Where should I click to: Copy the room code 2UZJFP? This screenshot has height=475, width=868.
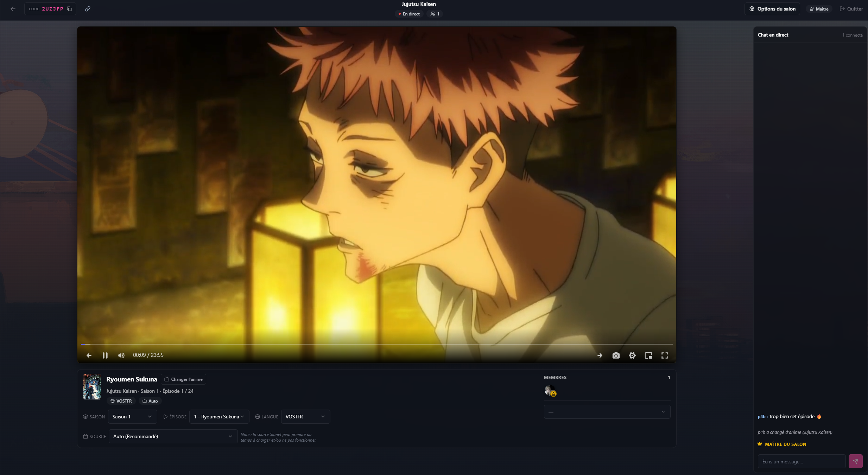(x=69, y=9)
